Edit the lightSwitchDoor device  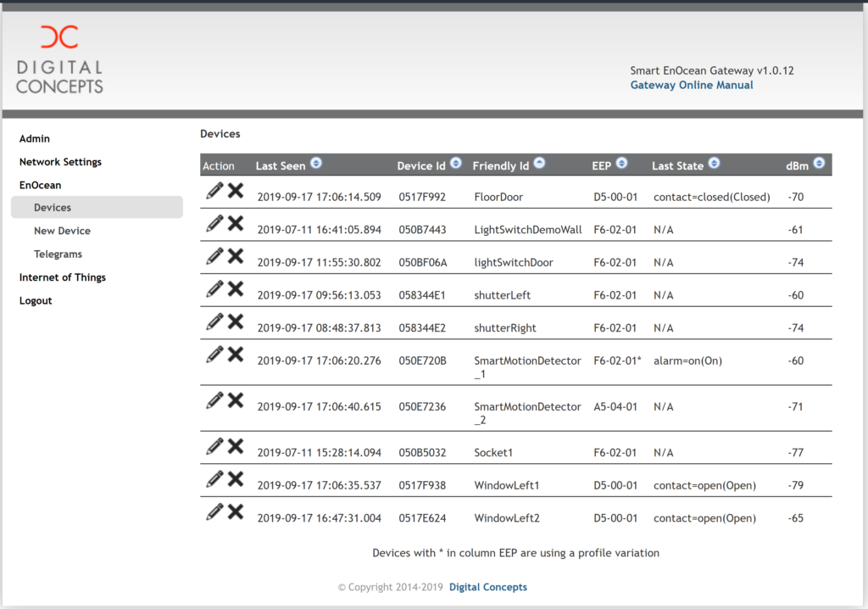click(x=214, y=256)
